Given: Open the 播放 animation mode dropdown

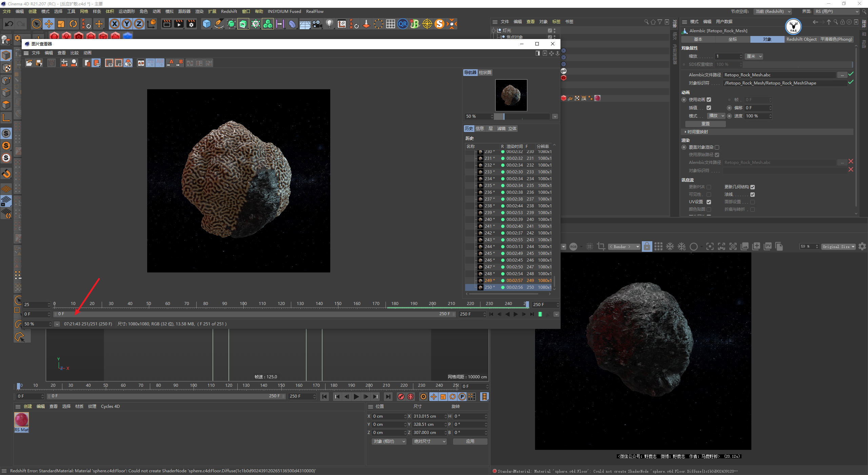Looking at the screenshot, I should pyautogui.click(x=716, y=116).
